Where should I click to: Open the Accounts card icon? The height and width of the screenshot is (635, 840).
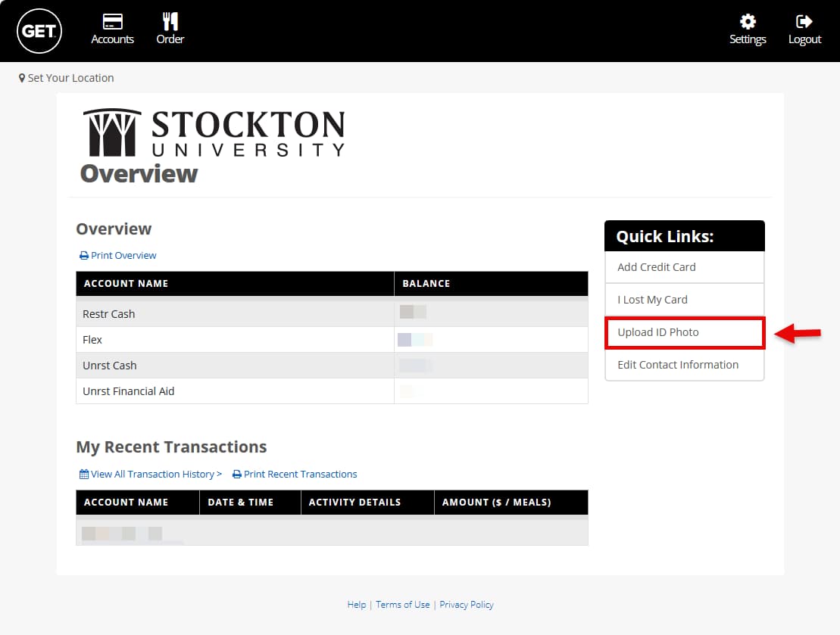(x=113, y=21)
